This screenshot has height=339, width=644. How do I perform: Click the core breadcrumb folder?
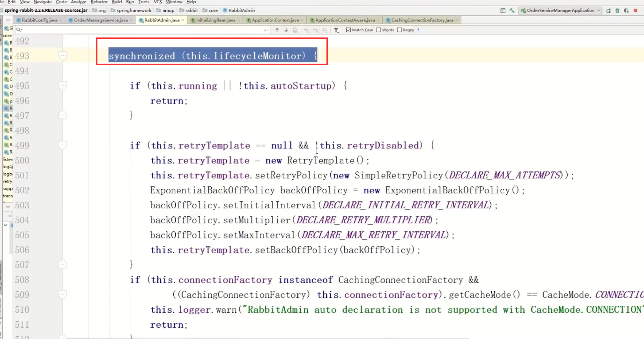point(210,10)
